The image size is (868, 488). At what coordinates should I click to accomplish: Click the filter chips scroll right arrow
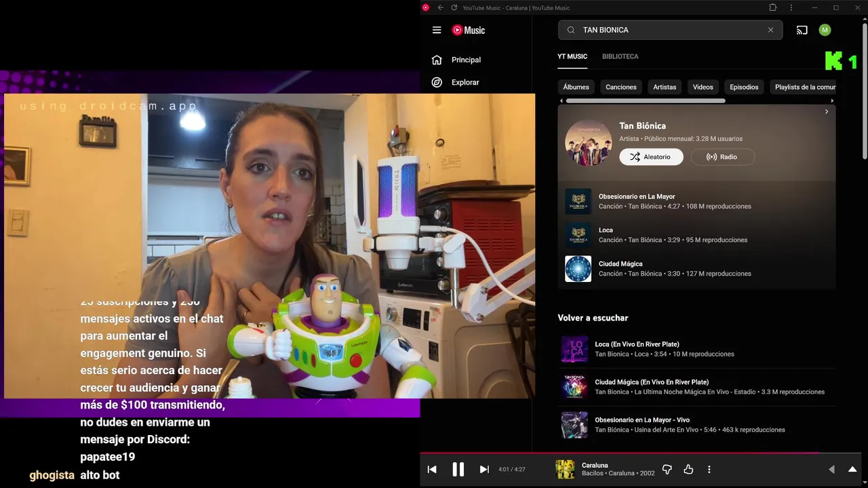pos(832,101)
